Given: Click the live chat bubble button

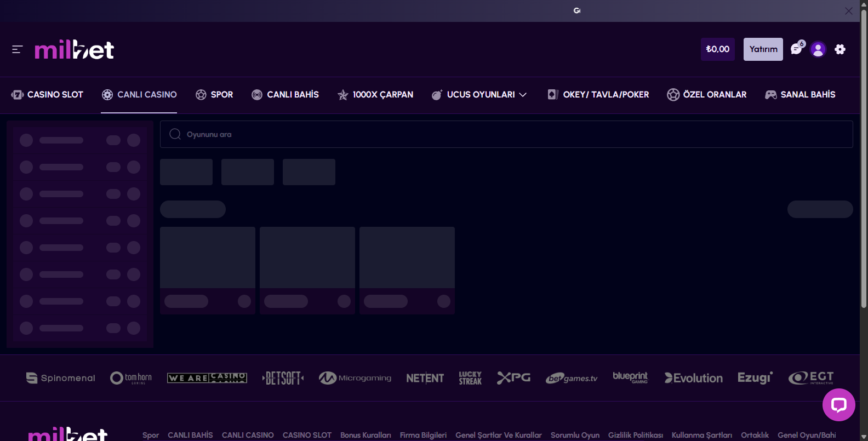Looking at the screenshot, I should click(x=839, y=405).
